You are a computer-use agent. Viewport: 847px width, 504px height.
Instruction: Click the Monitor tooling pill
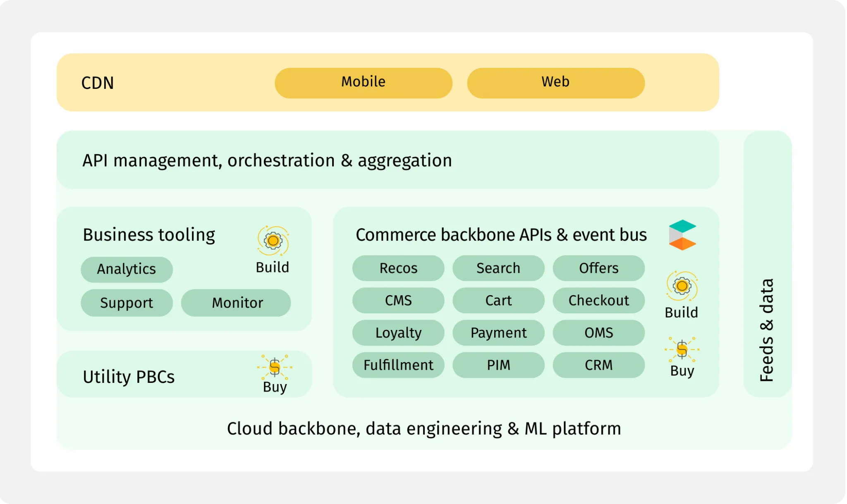[236, 303]
